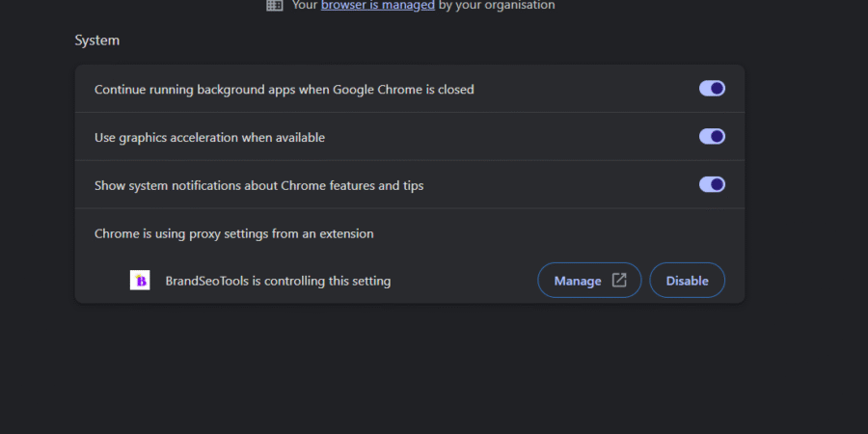Viewport: 868px width, 434px height.
Task: Click the external-link icon in Manage button
Action: coord(619,280)
